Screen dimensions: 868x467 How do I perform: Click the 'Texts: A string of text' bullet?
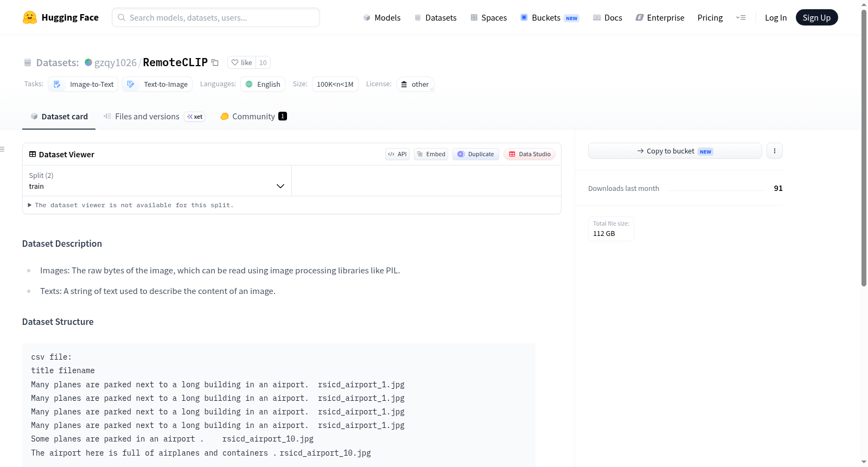tap(158, 291)
